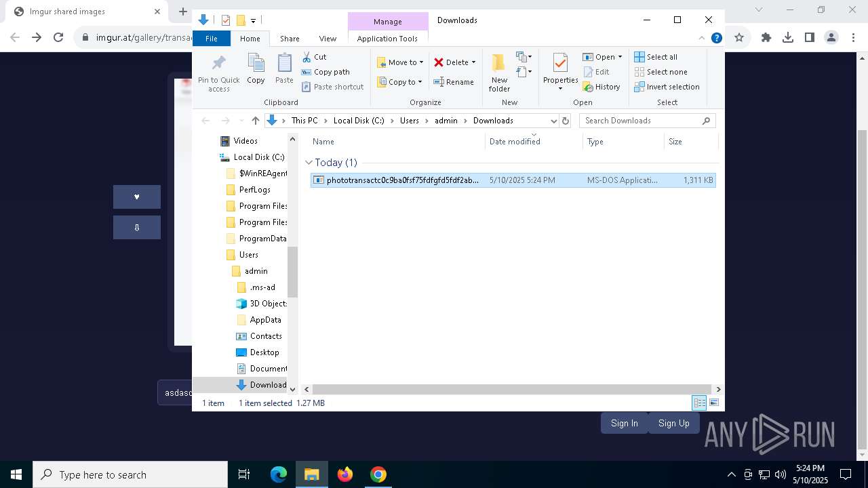Image resolution: width=868 pixels, height=488 pixels.
Task: Collapse the Today (1) group
Action: click(309, 163)
